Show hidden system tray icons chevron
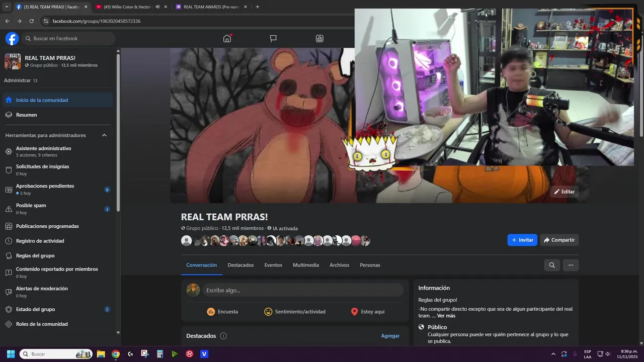This screenshot has width=644, height=362. [x=553, y=354]
